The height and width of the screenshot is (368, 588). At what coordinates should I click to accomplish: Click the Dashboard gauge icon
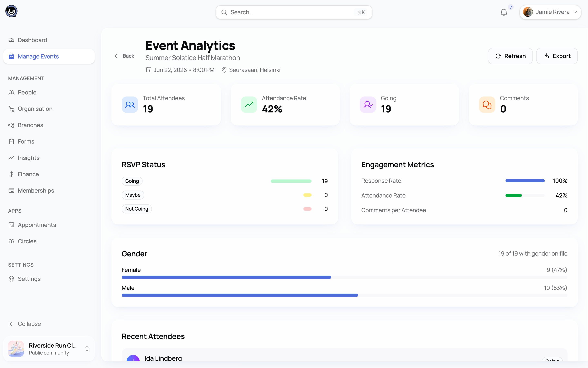coord(11,40)
